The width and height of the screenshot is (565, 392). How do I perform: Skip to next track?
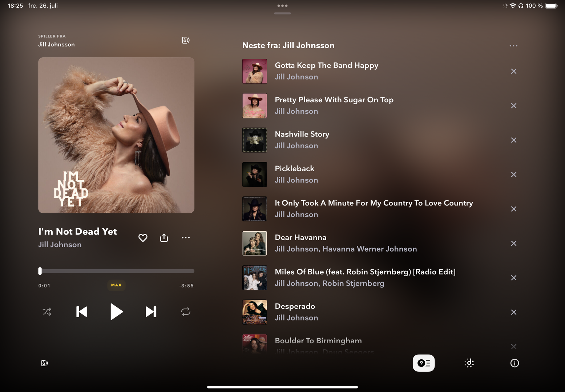[x=151, y=312]
